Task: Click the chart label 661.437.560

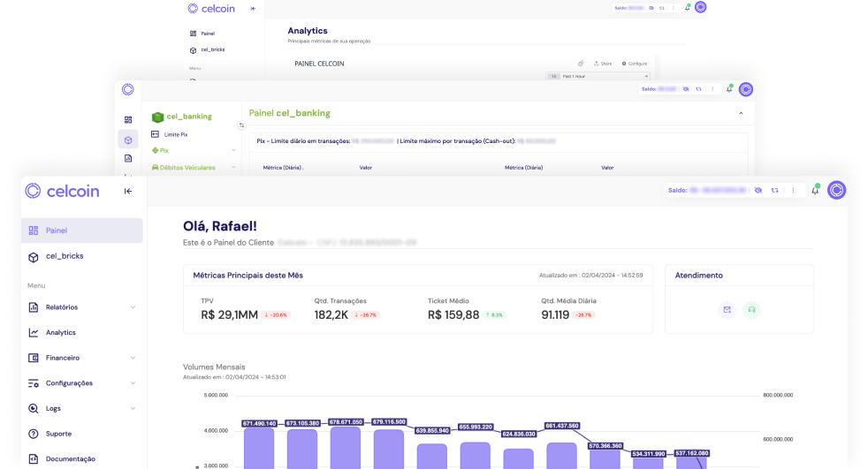Action: pos(562,426)
